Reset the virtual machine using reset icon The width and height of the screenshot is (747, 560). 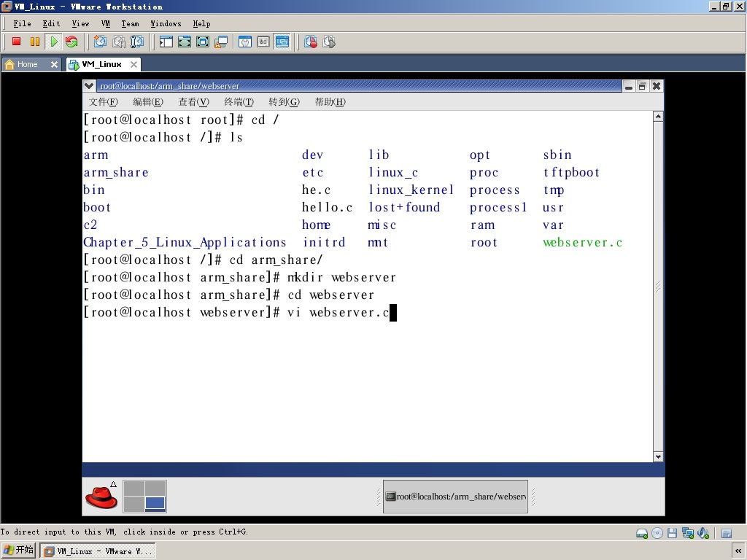pyautogui.click(x=71, y=42)
